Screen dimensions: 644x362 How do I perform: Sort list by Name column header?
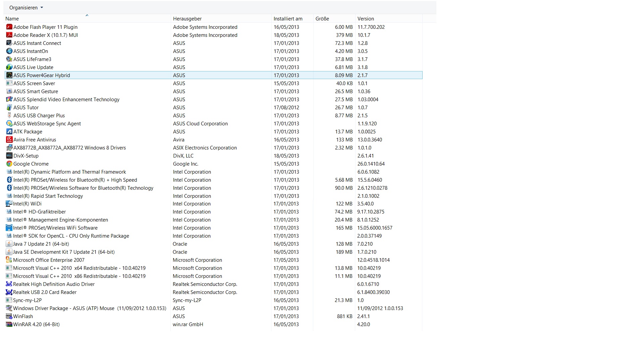[12, 19]
